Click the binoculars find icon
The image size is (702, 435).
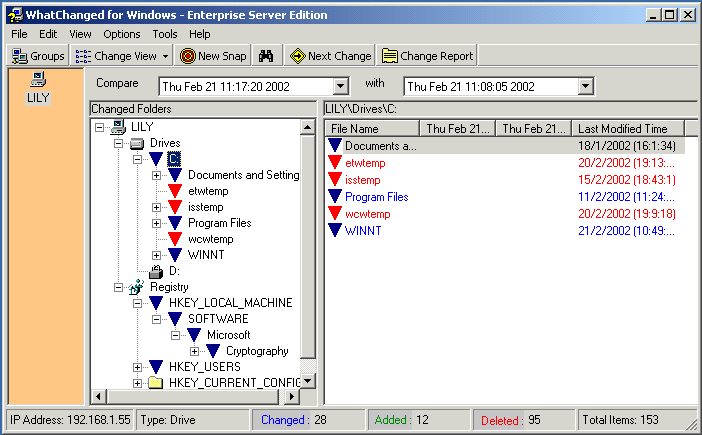tap(266, 56)
